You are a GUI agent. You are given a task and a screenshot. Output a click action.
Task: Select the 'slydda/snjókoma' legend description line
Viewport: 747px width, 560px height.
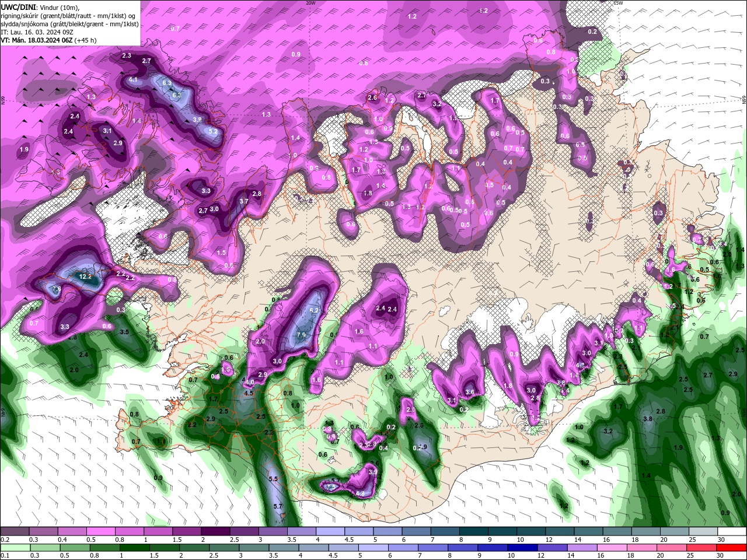pos(69,24)
